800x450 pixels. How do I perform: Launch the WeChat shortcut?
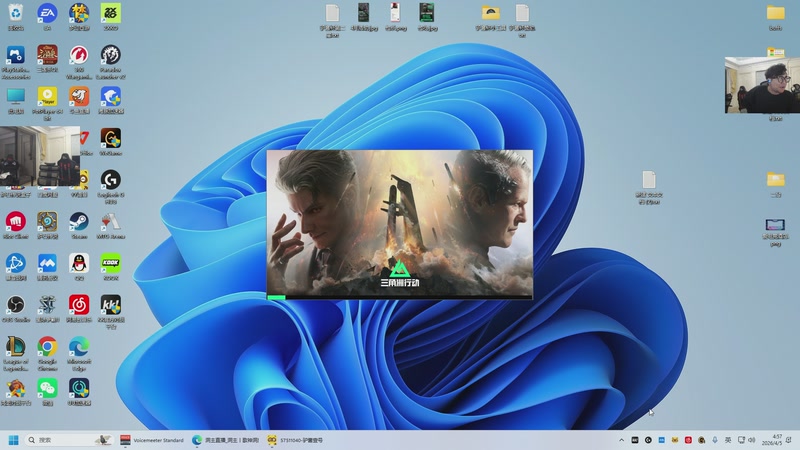(x=47, y=389)
